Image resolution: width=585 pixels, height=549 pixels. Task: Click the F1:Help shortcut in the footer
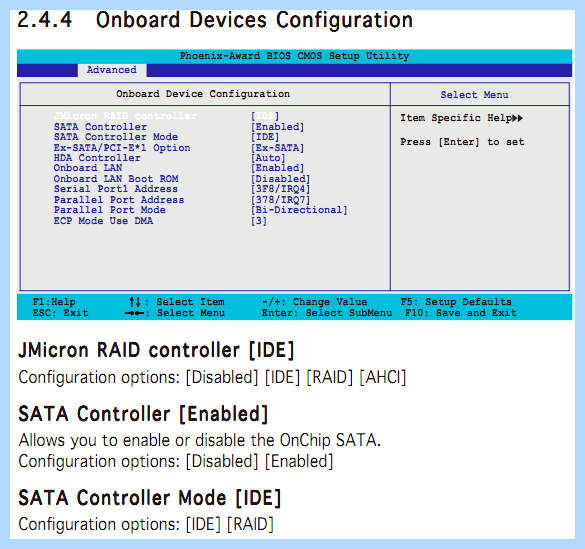point(54,302)
